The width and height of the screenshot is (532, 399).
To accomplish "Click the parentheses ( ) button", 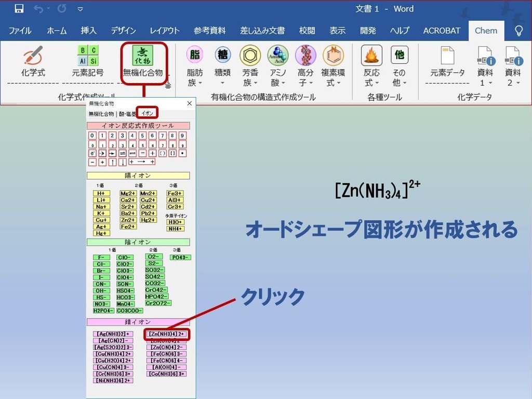I will [163, 153].
